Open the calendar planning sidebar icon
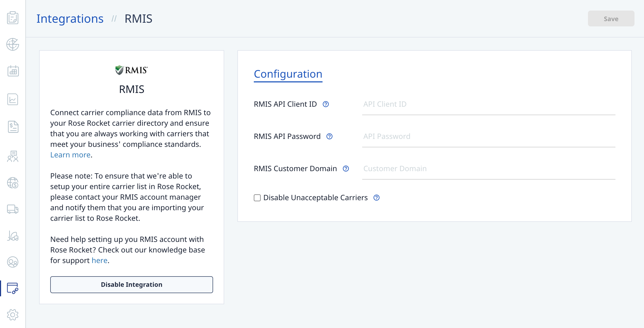 (x=13, y=71)
